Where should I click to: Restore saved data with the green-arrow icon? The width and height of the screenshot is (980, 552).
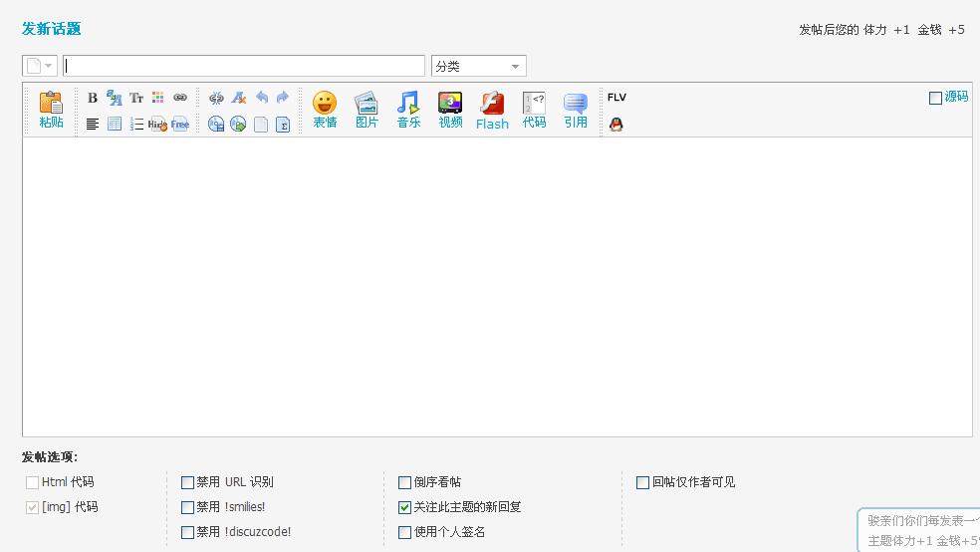click(238, 124)
